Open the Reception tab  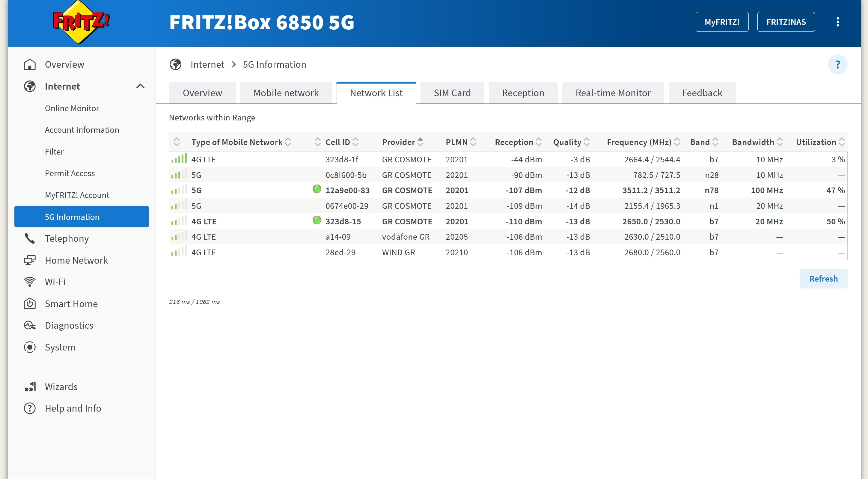(x=523, y=93)
